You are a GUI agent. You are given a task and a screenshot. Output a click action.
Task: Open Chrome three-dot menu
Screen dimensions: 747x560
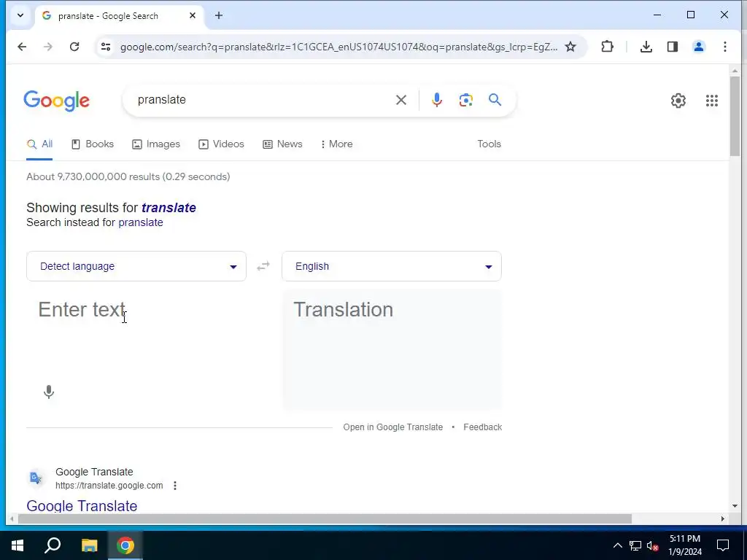click(x=724, y=47)
